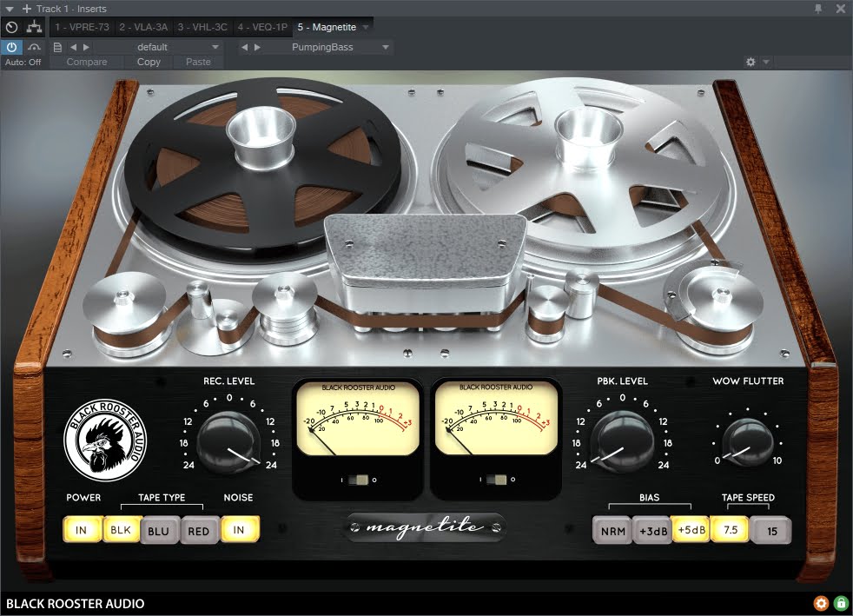Switch to 2 - VLA-3A insert tab

coord(143,27)
